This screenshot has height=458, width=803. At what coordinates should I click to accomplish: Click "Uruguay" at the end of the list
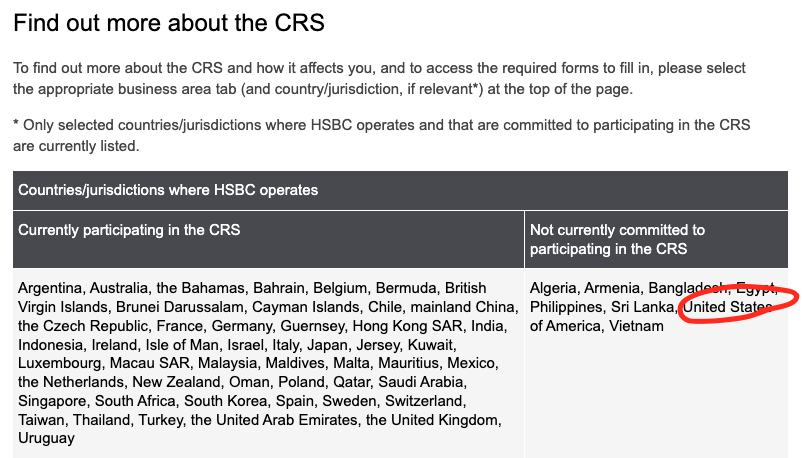pyautogui.click(x=46, y=438)
